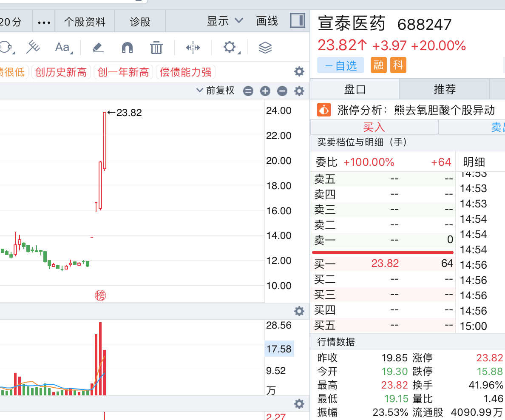505x420 pixels.
Task: Select the horizontal measure arrows tool
Action: click(x=193, y=47)
